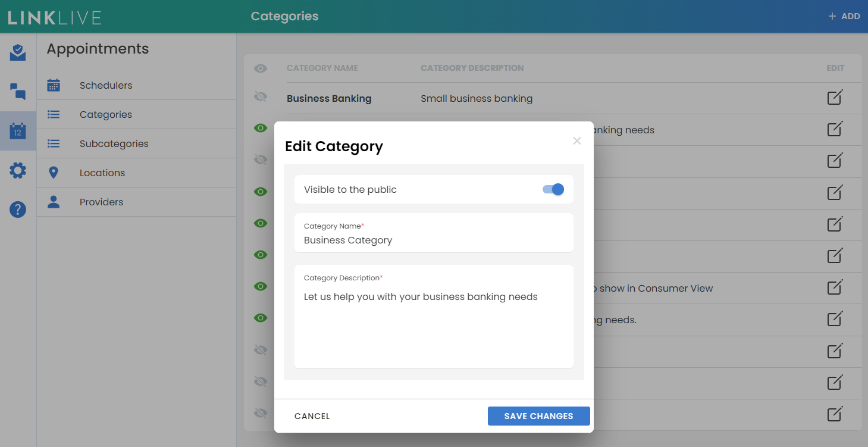Select the calendar appointments sidebar icon
Image resolution: width=868 pixels, height=447 pixels.
18,131
